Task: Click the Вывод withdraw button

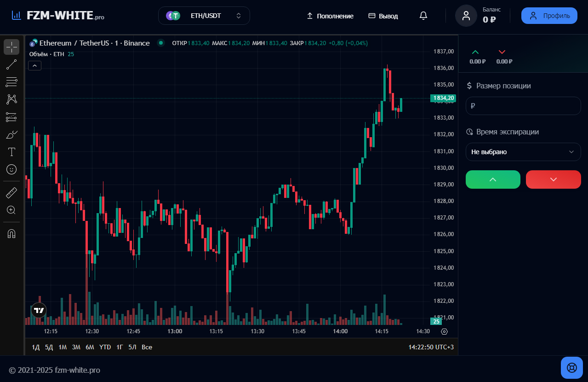Action: (x=383, y=16)
